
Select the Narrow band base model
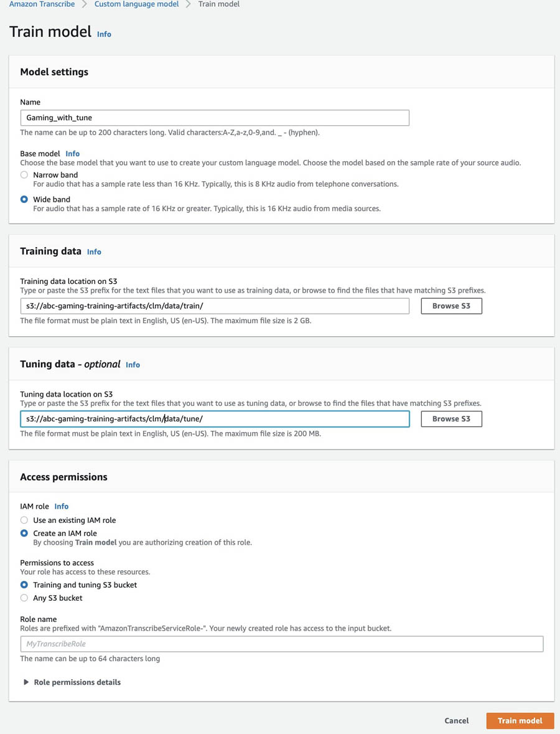24,175
